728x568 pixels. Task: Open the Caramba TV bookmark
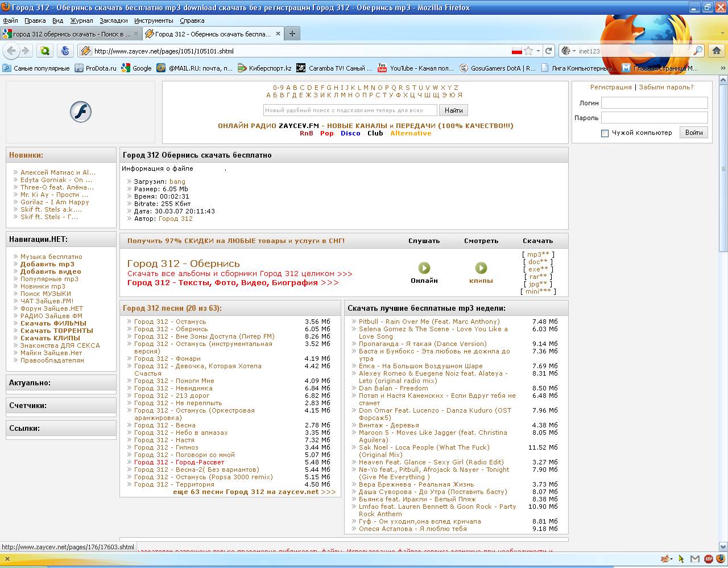pyautogui.click(x=334, y=68)
